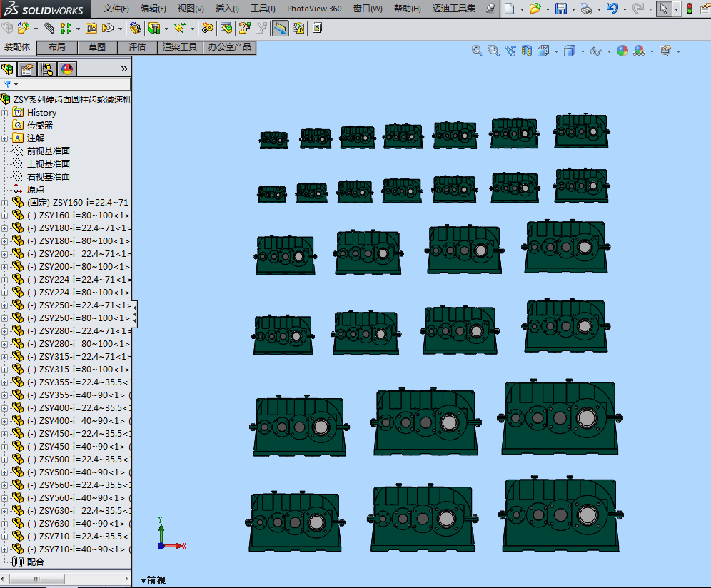Click the Section View icon
Screen dimensions: 711x588
click(x=526, y=51)
